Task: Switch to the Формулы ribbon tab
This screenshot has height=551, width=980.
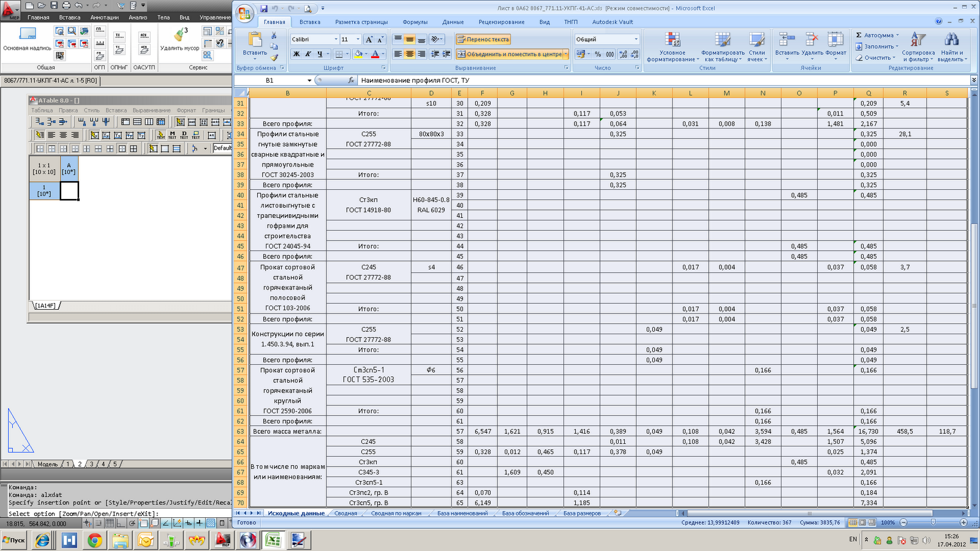Action: click(x=415, y=22)
